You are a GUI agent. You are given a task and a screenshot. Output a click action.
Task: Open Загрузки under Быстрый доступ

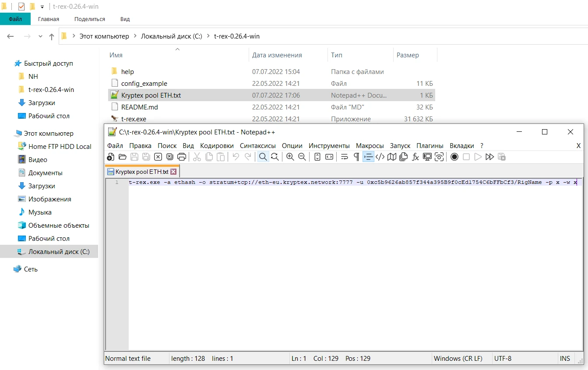tap(42, 103)
